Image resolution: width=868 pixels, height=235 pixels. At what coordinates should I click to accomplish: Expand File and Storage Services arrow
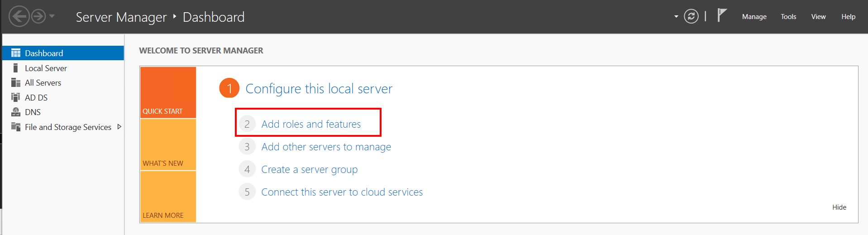(x=119, y=127)
